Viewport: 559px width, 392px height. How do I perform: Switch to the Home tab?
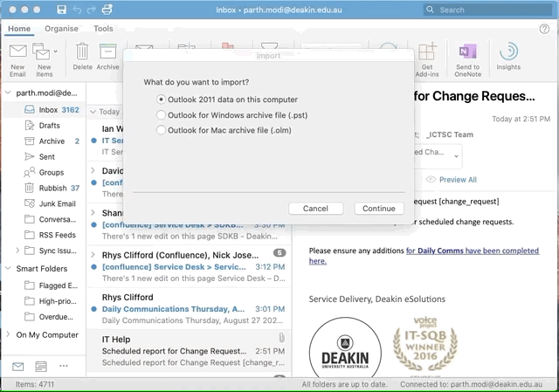pos(19,29)
